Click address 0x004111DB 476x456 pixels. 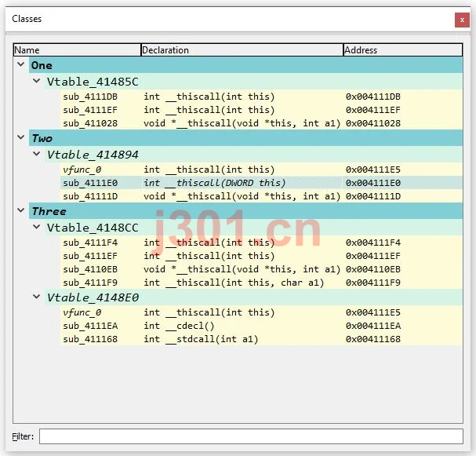[373, 97]
